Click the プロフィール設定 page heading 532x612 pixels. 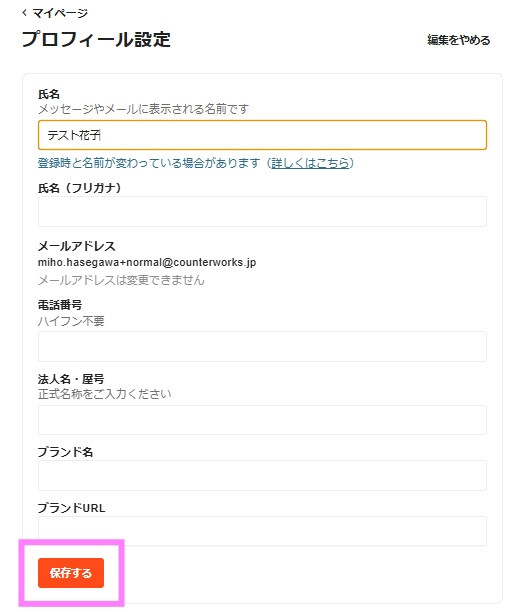pyautogui.click(x=96, y=39)
